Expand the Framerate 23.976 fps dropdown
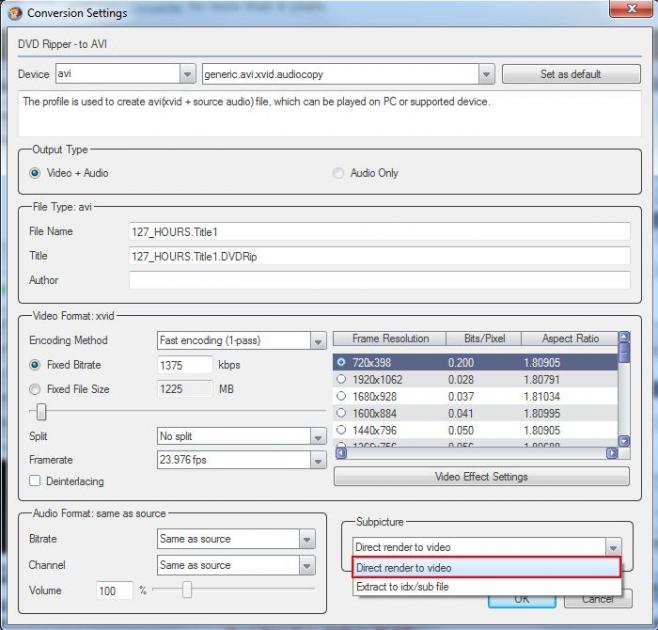The image size is (658, 630). 318,461
